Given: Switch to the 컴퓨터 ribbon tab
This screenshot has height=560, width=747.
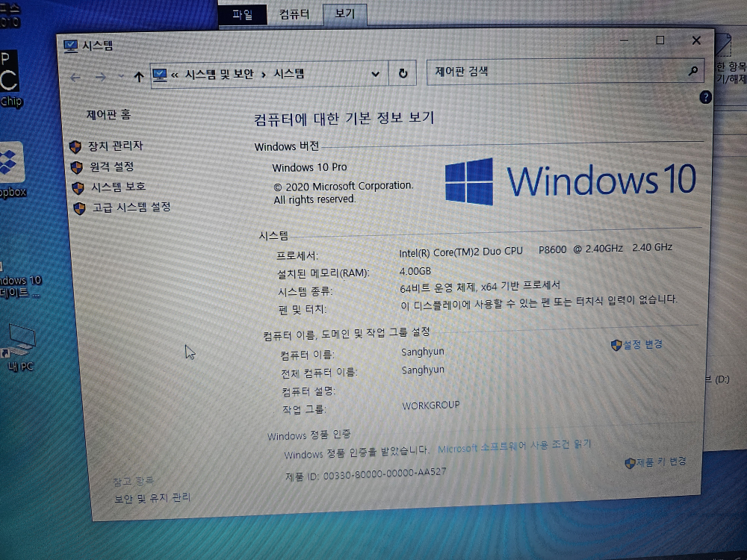Looking at the screenshot, I should pos(294,13).
